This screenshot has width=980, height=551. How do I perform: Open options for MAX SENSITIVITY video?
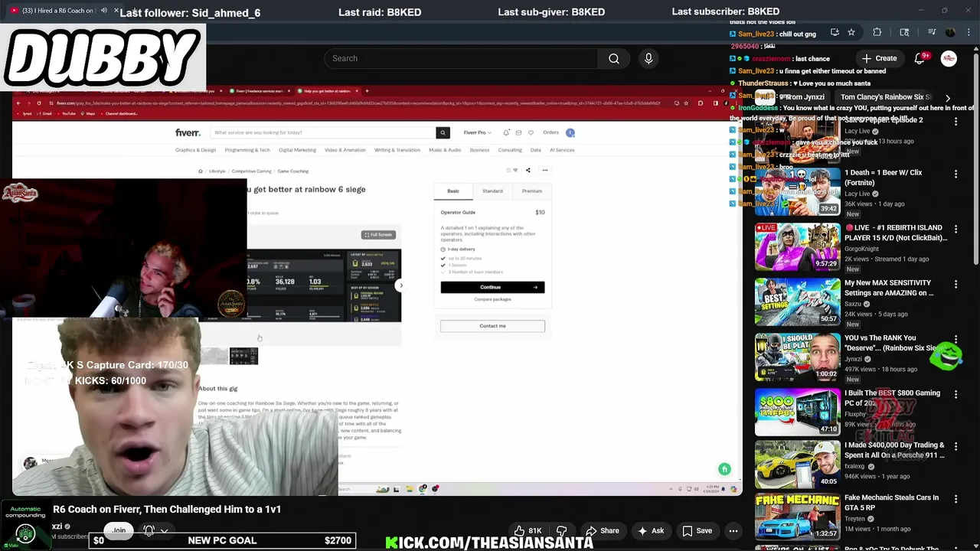pos(955,284)
